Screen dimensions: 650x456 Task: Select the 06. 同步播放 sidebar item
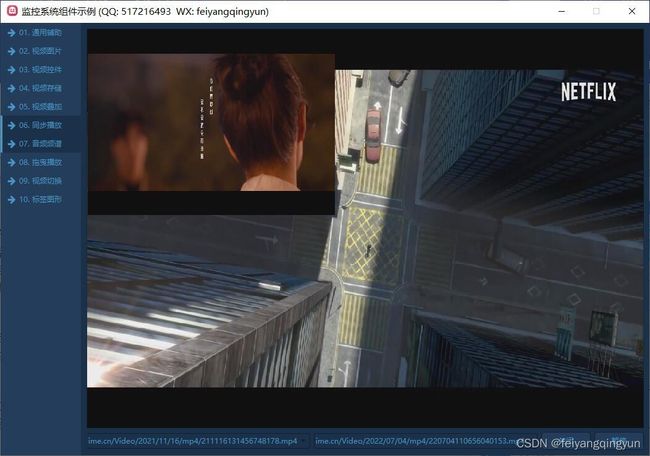41,125
